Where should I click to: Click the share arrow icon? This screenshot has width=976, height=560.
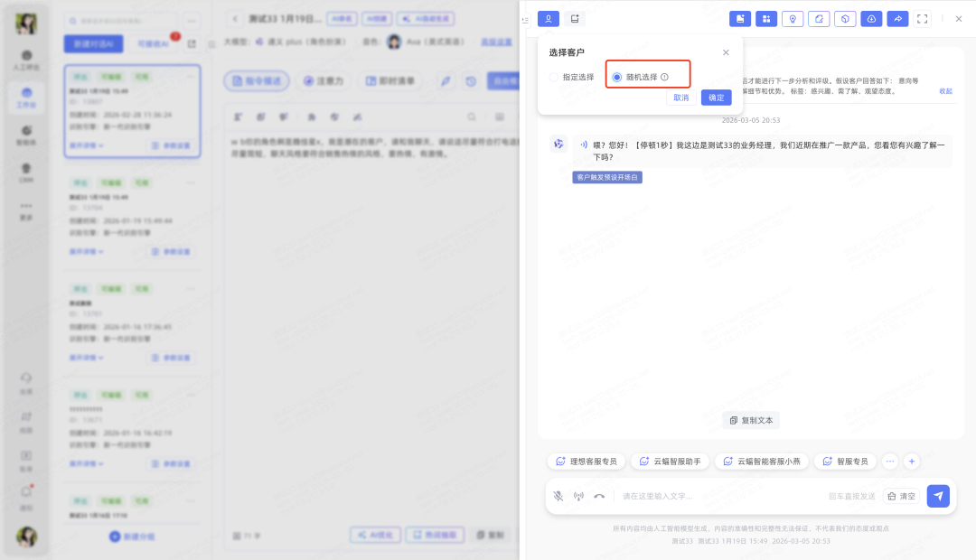(896, 18)
